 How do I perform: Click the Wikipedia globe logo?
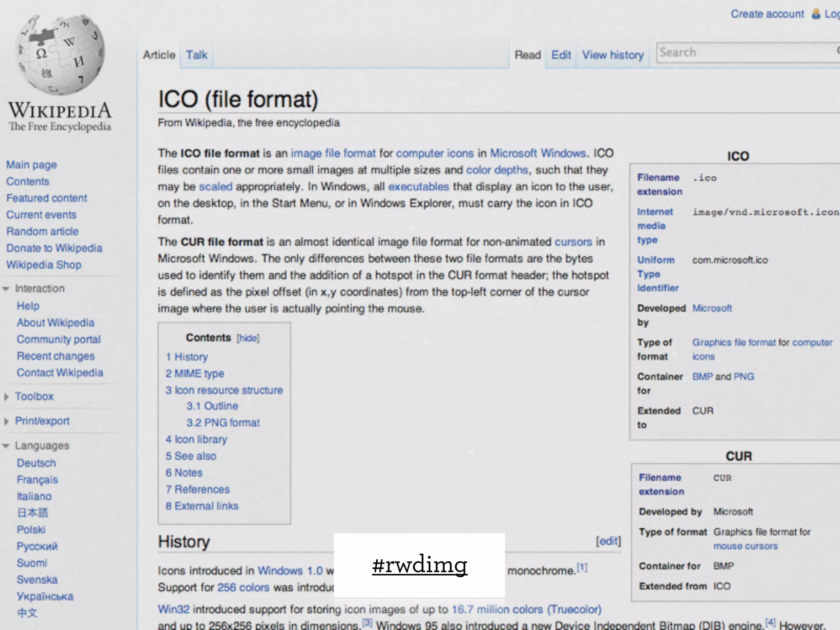click(60, 55)
